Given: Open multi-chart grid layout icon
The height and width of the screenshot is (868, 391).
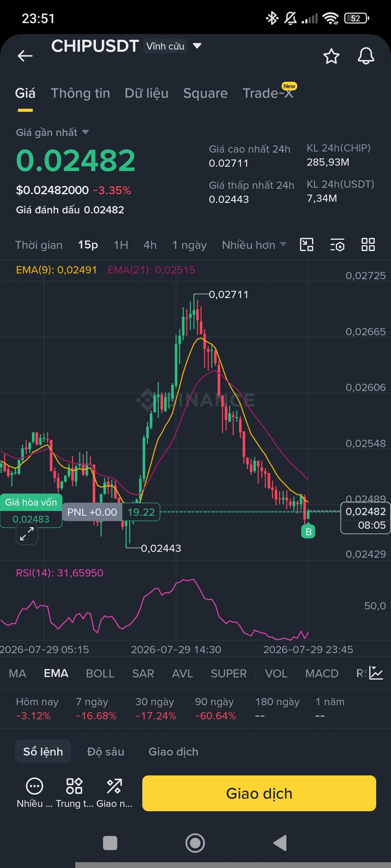Looking at the screenshot, I should [368, 245].
